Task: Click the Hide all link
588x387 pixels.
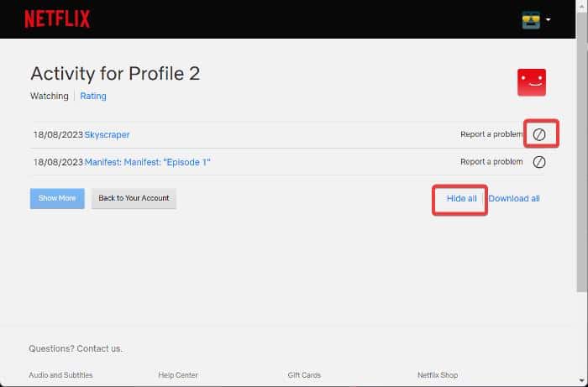Action: (x=462, y=199)
